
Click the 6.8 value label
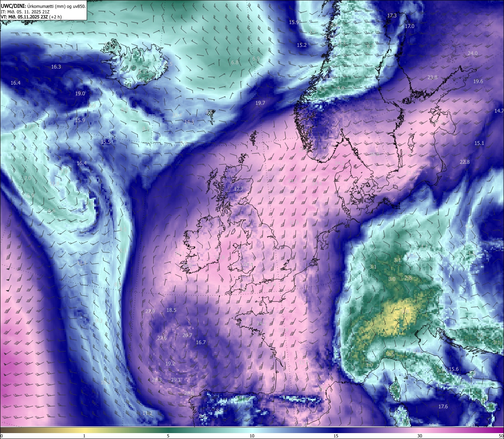click(x=235, y=63)
